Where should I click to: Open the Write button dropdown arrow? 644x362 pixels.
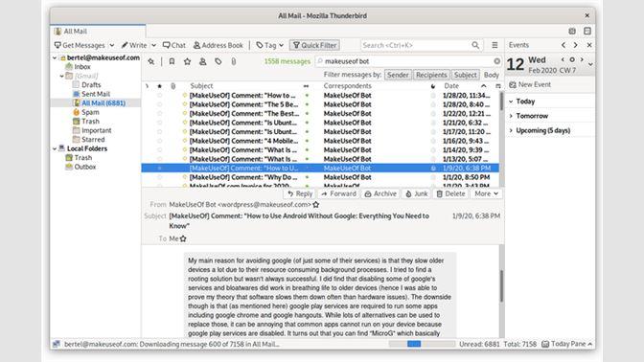point(153,45)
